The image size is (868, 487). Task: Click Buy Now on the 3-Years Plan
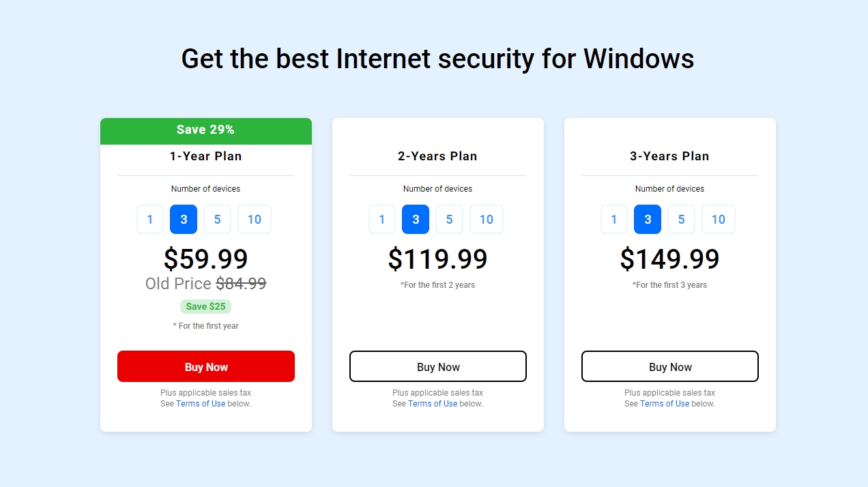(669, 366)
